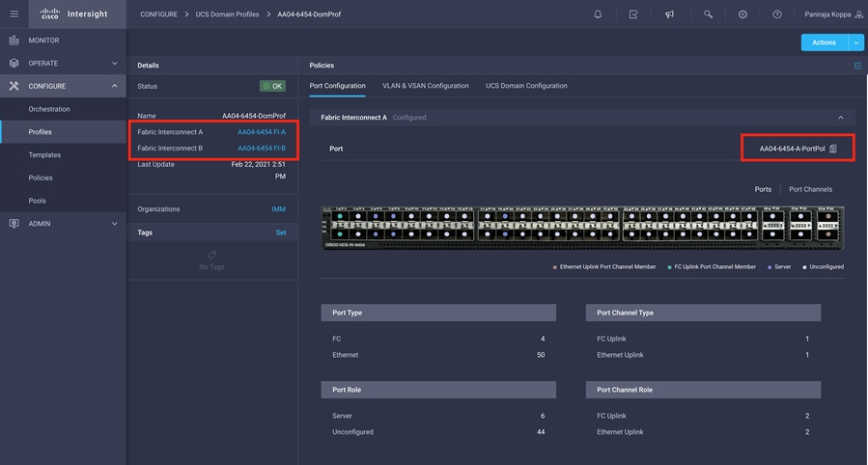
Task: Switch to Port Configuration tab
Action: click(337, 86)
